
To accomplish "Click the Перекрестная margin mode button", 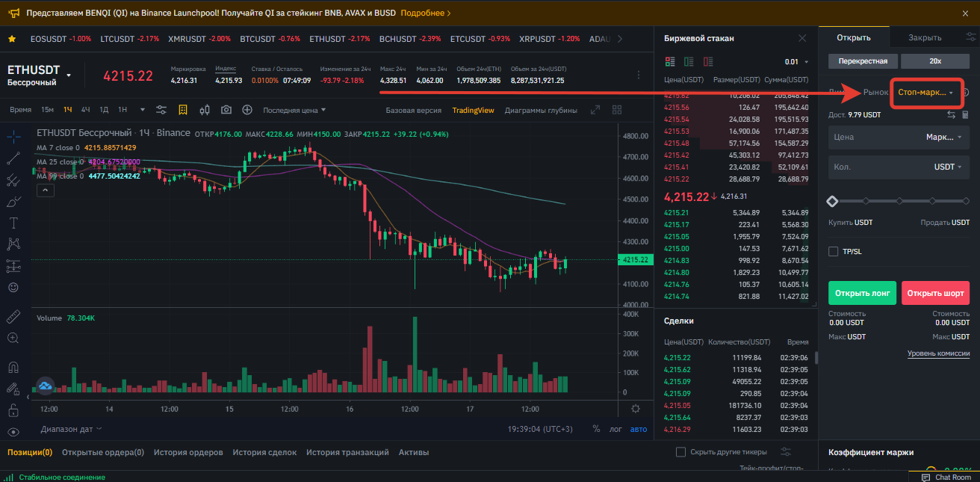I will (863, 61).
